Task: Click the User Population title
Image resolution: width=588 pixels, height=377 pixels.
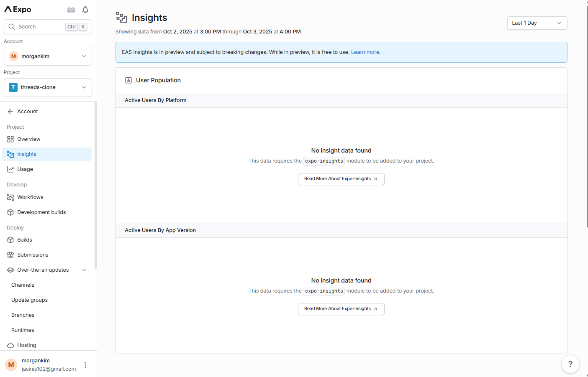Action: [158, 80]
